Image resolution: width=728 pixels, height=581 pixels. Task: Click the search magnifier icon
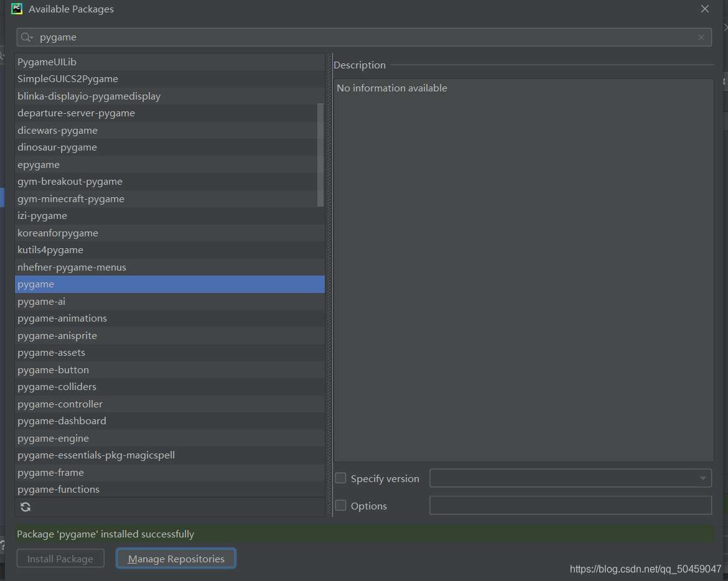pyautogui.click(x=27, y=37)
